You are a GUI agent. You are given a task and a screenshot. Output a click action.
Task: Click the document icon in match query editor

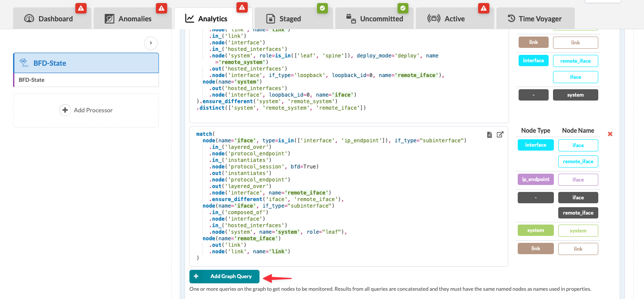(489, 135)
